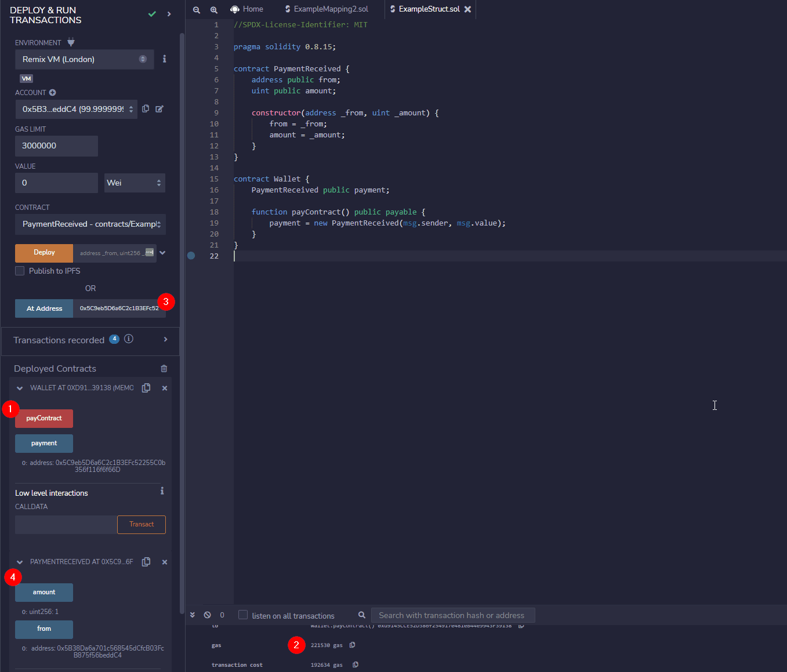The width and height of the screenshot is (787, 672).
Task: Click the green checkmark plugin status icon
Action: tap(152, 14)
